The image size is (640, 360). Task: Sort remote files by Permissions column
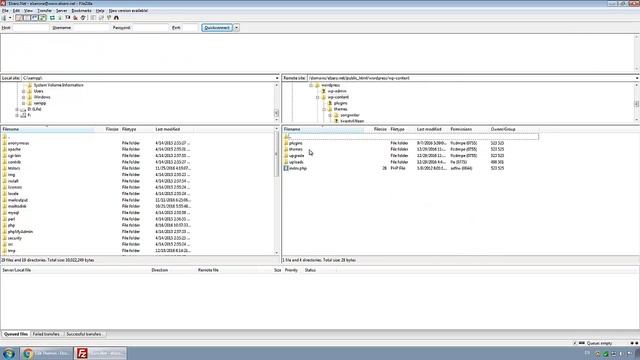point(461,129)
